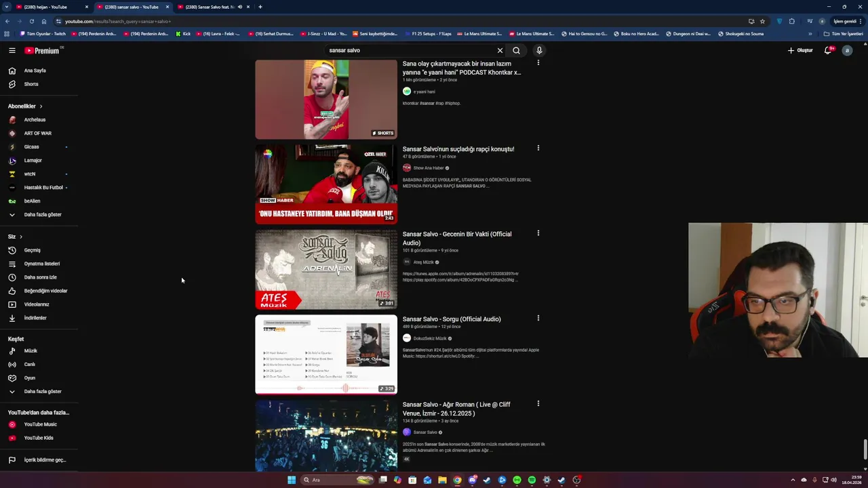The height and width of the screenshot is (488, 868).
Task: Play the Adrenalin Gecenin Bir Vakti thumbnail
Action: click(x=326, y=269)
